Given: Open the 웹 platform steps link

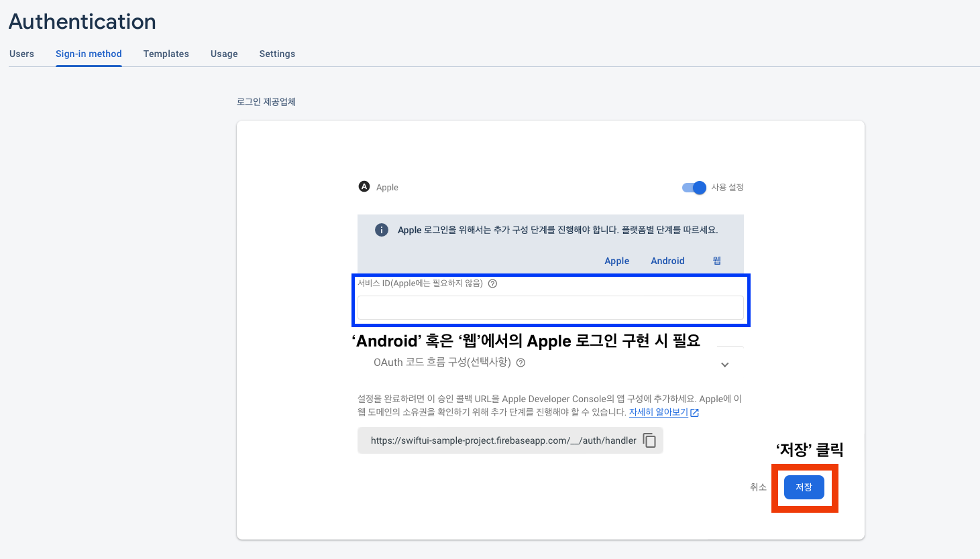Looking at the screenshot, I should (717, 261).
